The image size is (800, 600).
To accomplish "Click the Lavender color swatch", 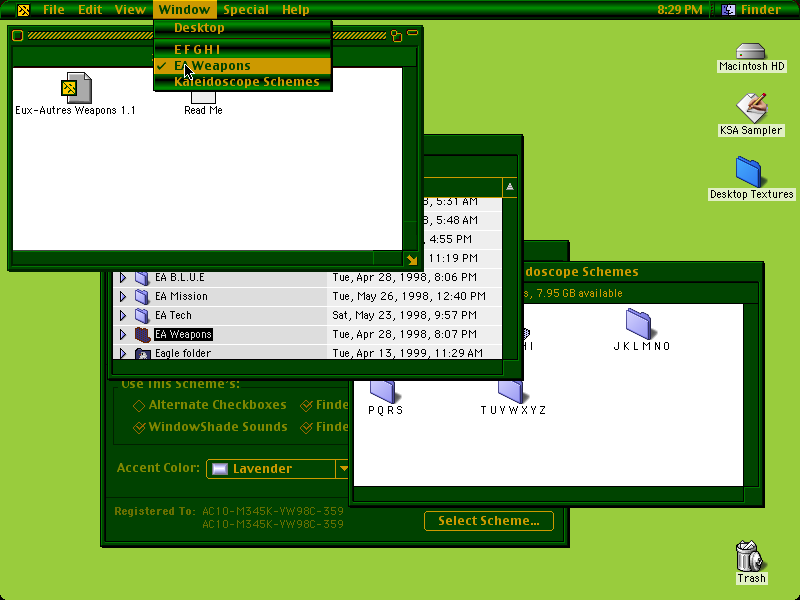I will tap(219, 469).
